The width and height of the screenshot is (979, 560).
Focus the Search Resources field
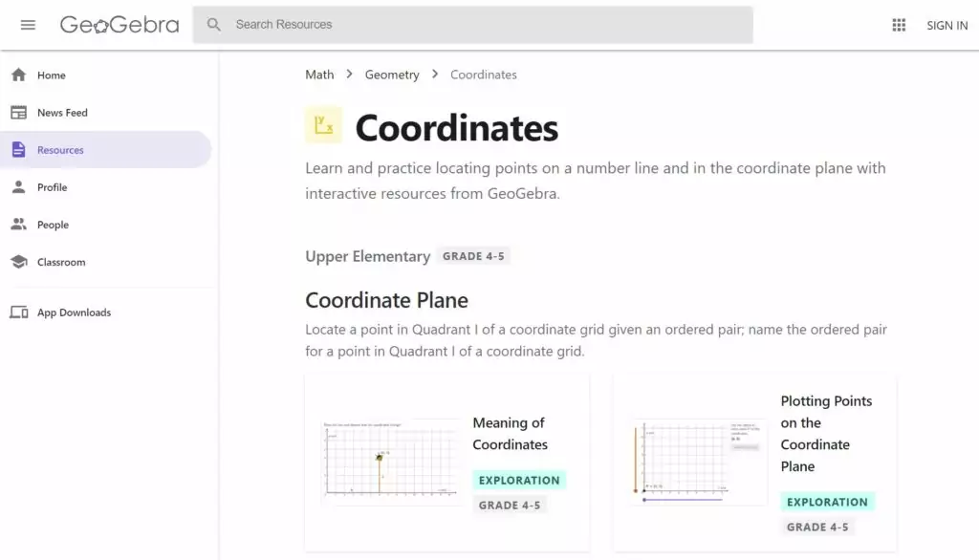472,25
